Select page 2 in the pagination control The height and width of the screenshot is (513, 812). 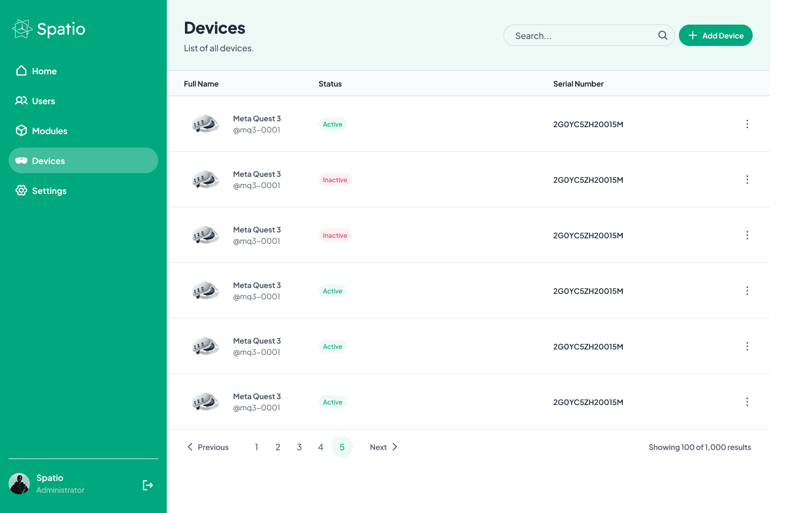point(277,447)
